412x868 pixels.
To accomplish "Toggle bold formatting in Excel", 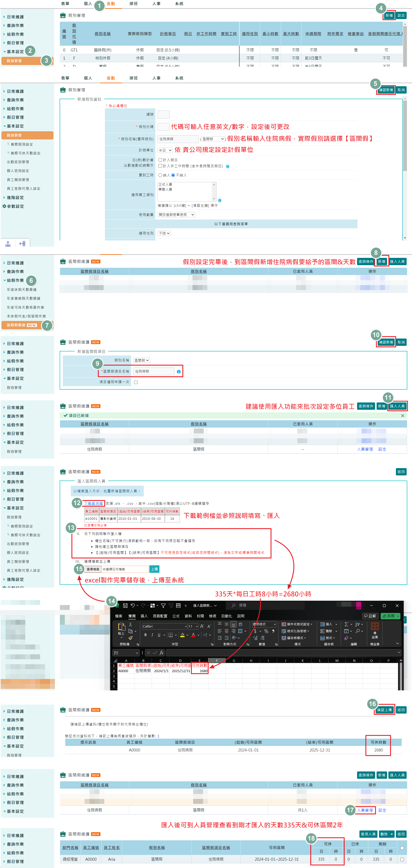I will tap(145, 635).
